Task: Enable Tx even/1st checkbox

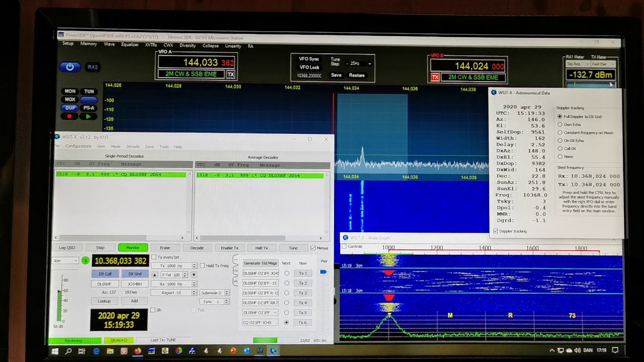Action: [154, 257]
